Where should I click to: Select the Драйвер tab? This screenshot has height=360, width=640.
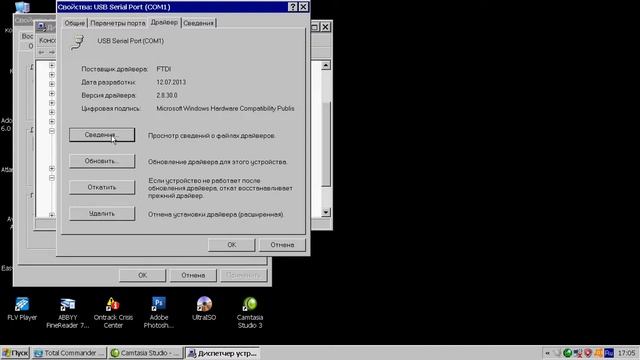[x=164, y=22]
